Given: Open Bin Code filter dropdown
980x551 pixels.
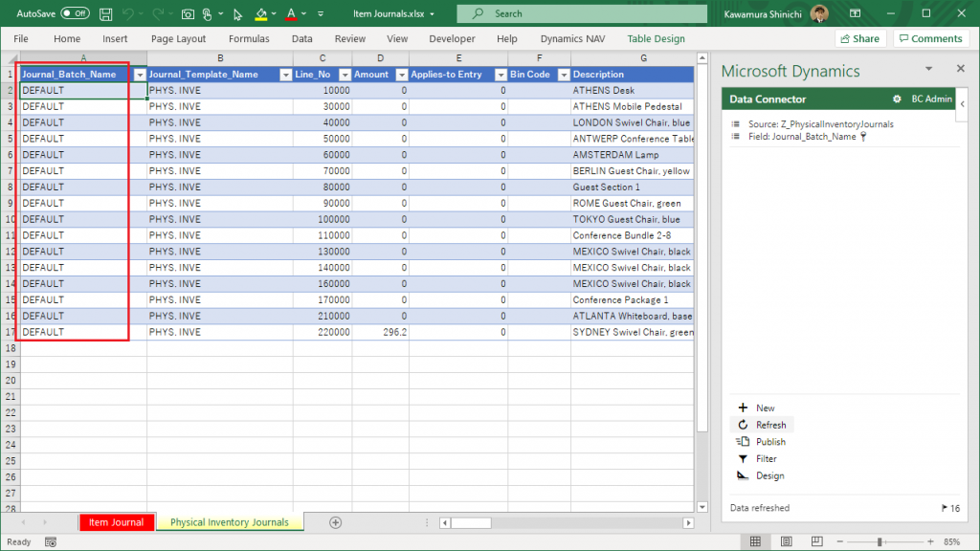Looking at the screenshot, I should click(564, 75).
